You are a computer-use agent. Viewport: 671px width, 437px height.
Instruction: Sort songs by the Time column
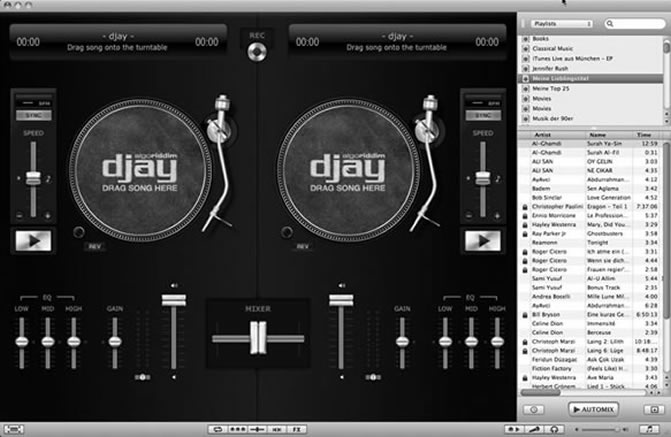click(647, 134)
